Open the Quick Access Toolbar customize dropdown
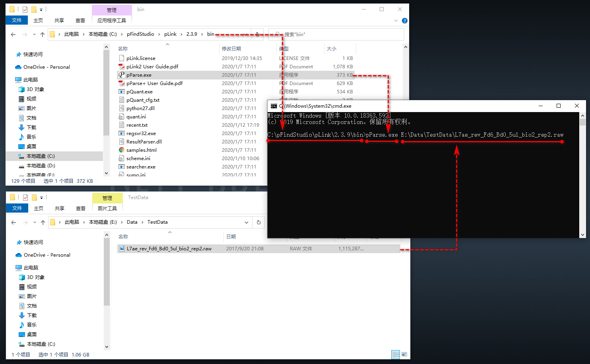Viewport: 590px width, 364px height. click(x=41, y=9)
